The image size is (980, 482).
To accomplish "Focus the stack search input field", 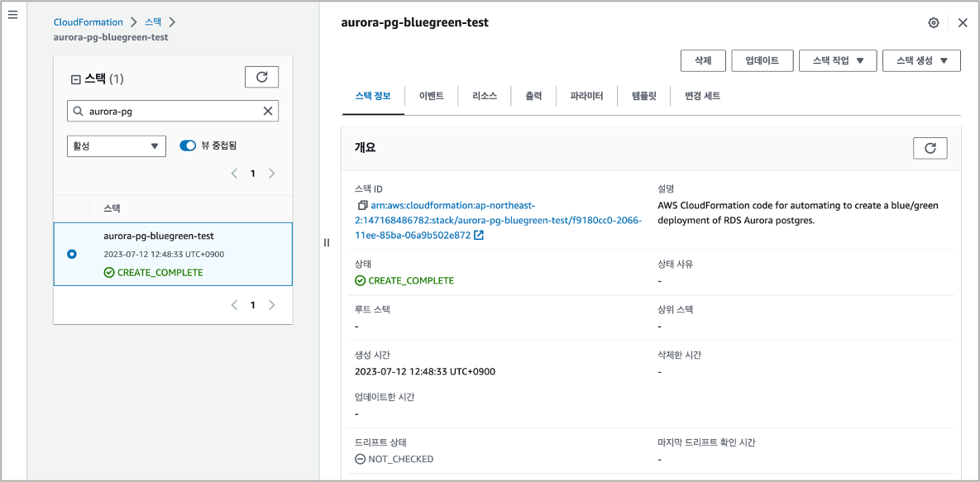I will pyautogui.click(x=173, y=112).
